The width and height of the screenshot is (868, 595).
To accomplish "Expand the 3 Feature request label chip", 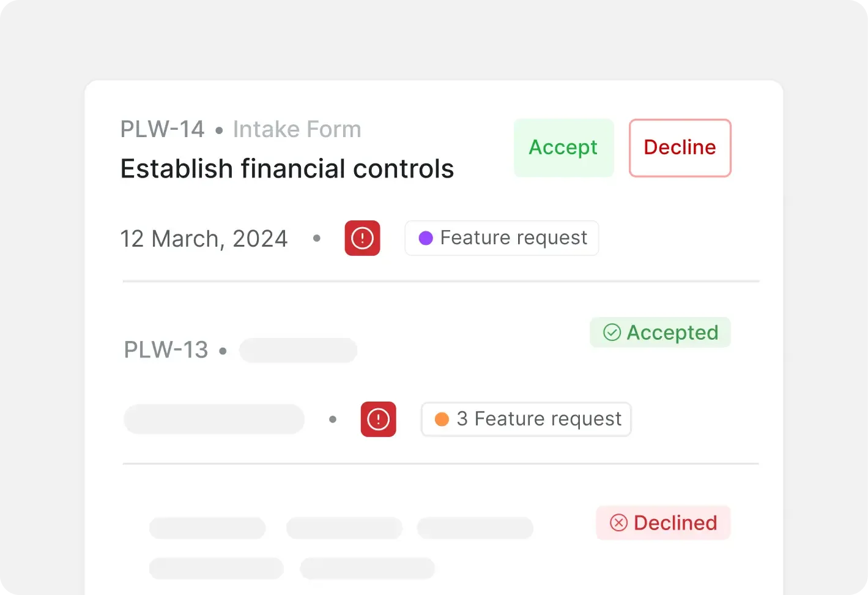I will [x=526, y=419].
